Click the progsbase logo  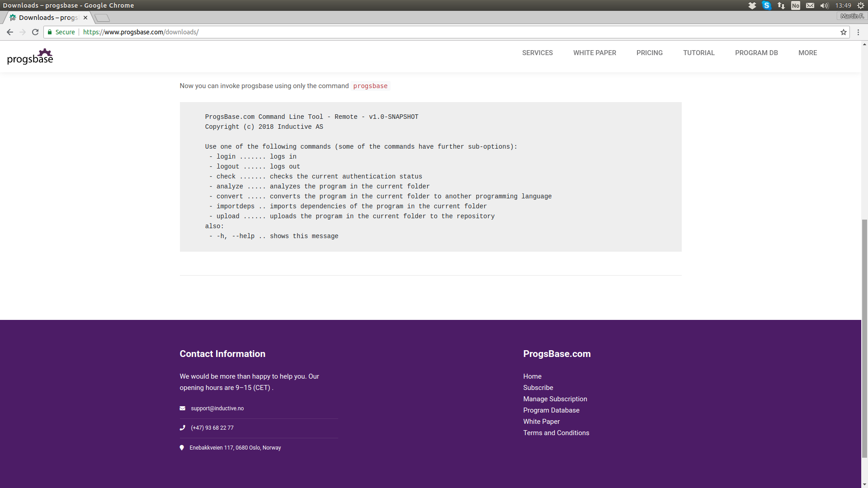point(30,56)
